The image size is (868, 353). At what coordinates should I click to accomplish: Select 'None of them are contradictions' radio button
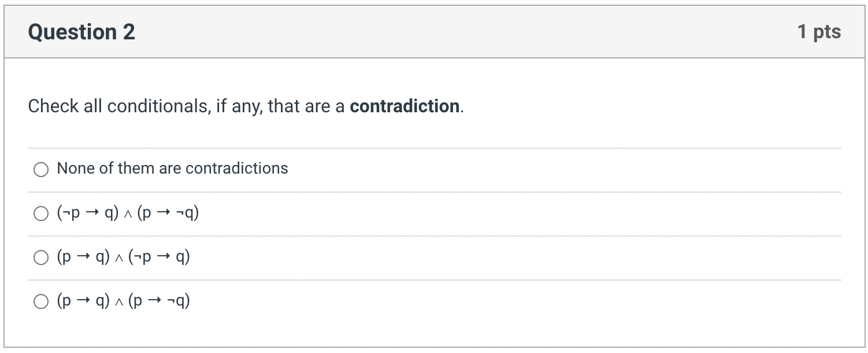[41, 170]
